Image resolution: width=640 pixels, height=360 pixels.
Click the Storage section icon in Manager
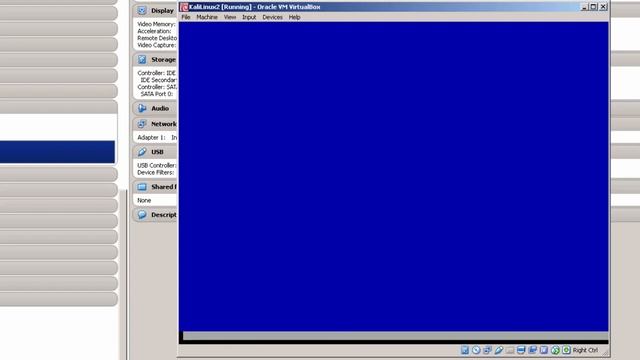coord(142,60)
